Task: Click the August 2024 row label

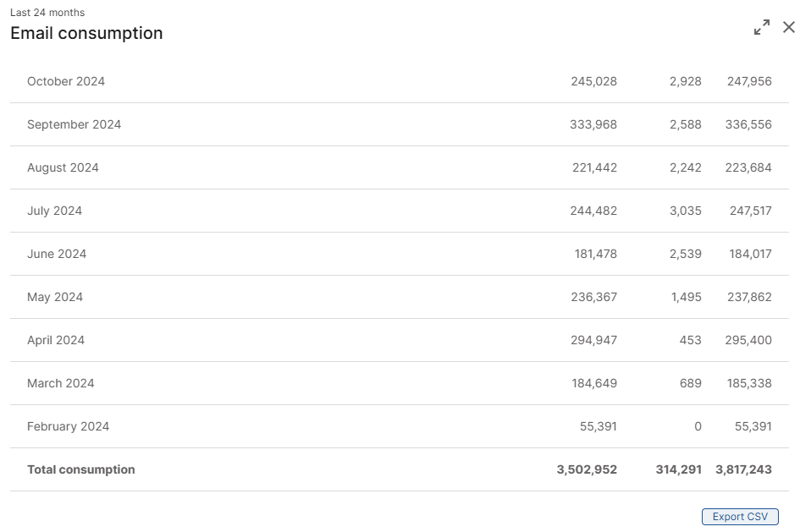Action: pos(63,167)
